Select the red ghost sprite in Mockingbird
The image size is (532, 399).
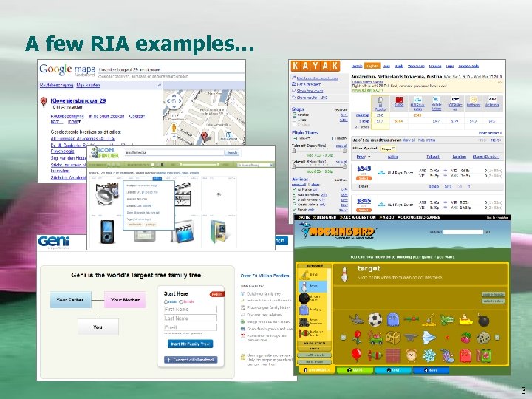(465, 356)
